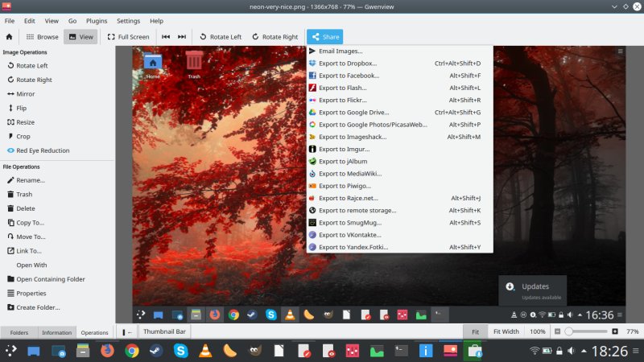The height and width of the screenshot is (362, 644).
Task: Select Export to Google Drive
Action: point(399,112)
